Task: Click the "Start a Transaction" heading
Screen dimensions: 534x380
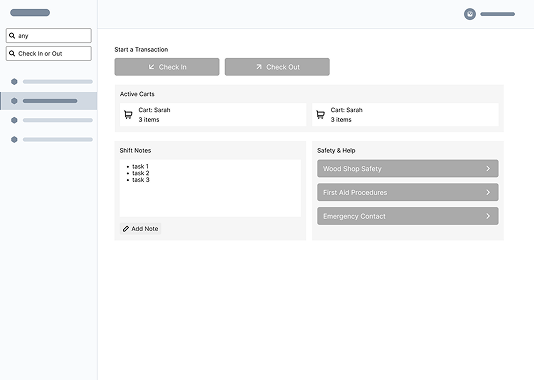Action: 141,50
